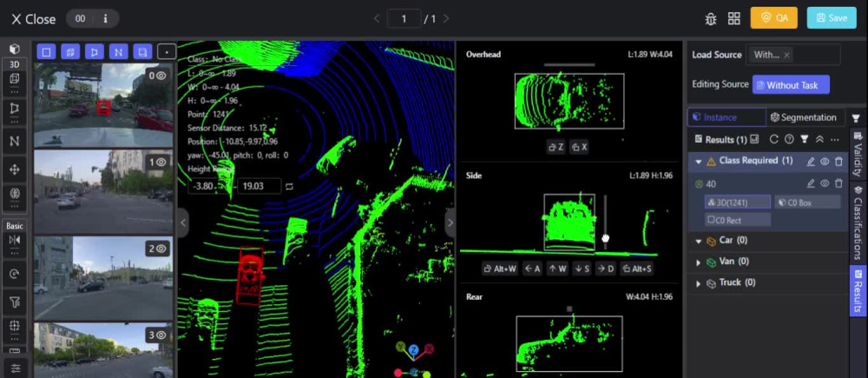Delete the Class Required group via trash icon

click(838, 162)
